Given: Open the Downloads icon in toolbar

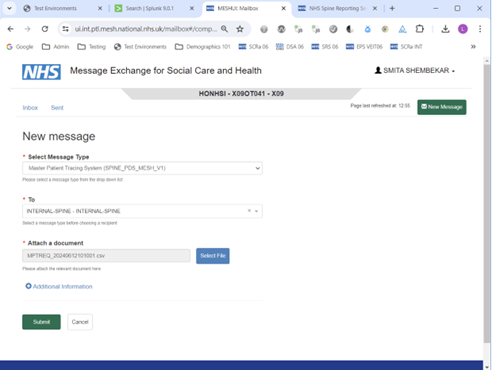Looking at the screenshot, I should [445, 29].
